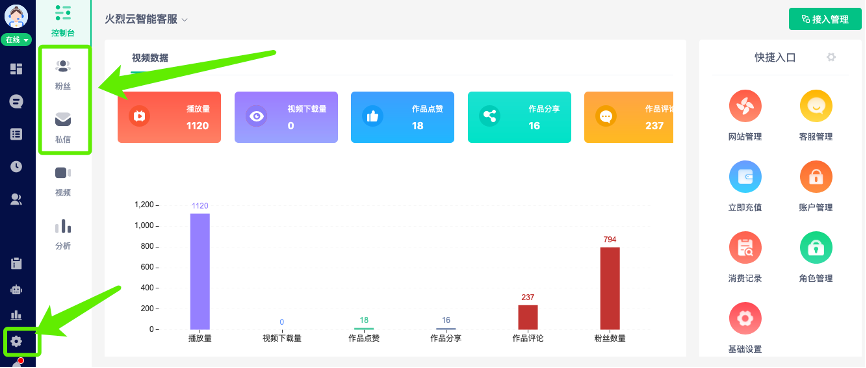Switch to the 视频数据 tab
The image size is (866, 368).
tap(150, 58)
